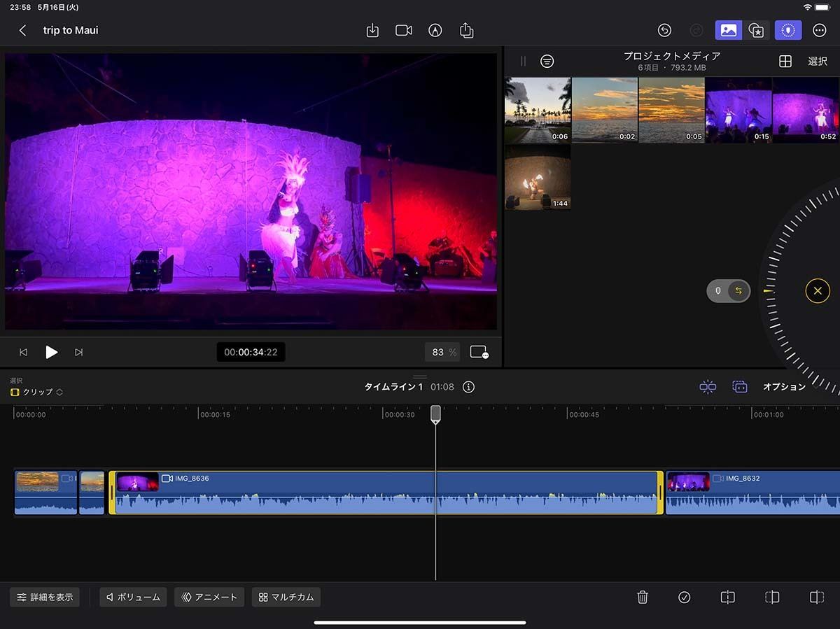
Task: Tap the right yellow trim handle of IMG_8636
Action: (x=660, y=493)
